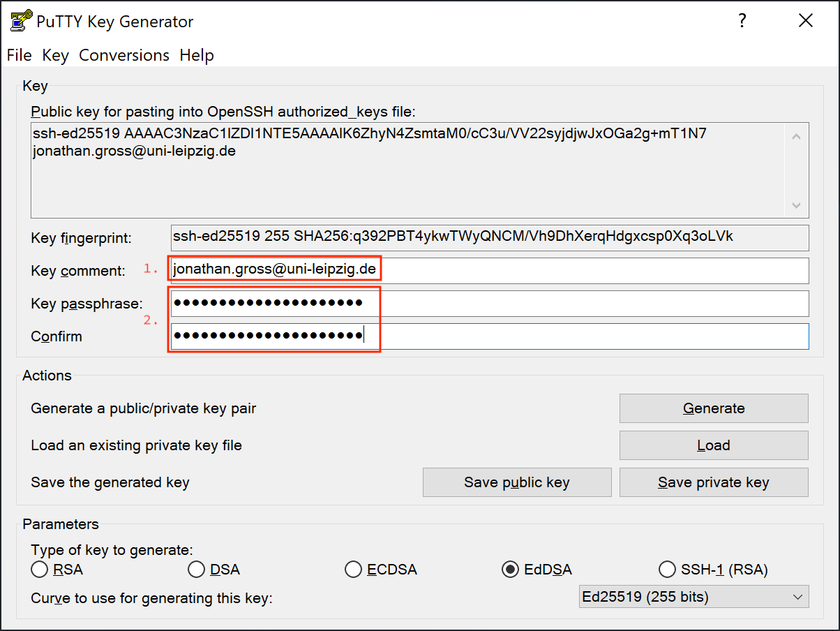
Task: Open the Conversions menu
Action: [124, 55]
